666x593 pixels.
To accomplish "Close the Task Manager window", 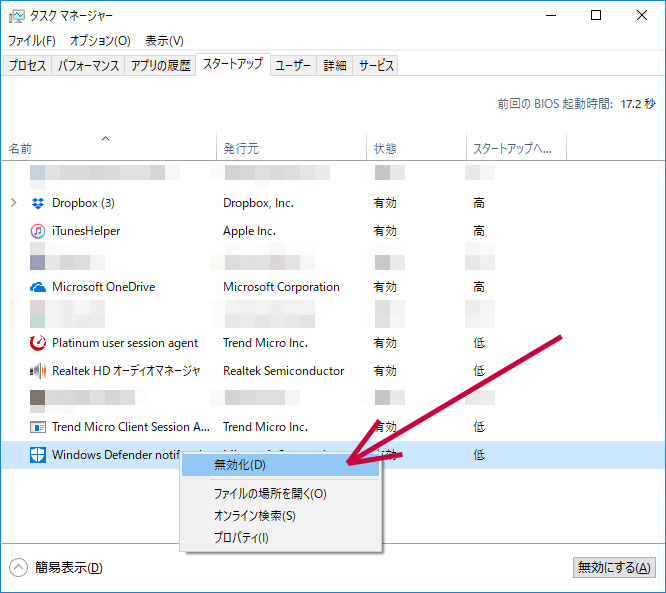I will (642, 16).
